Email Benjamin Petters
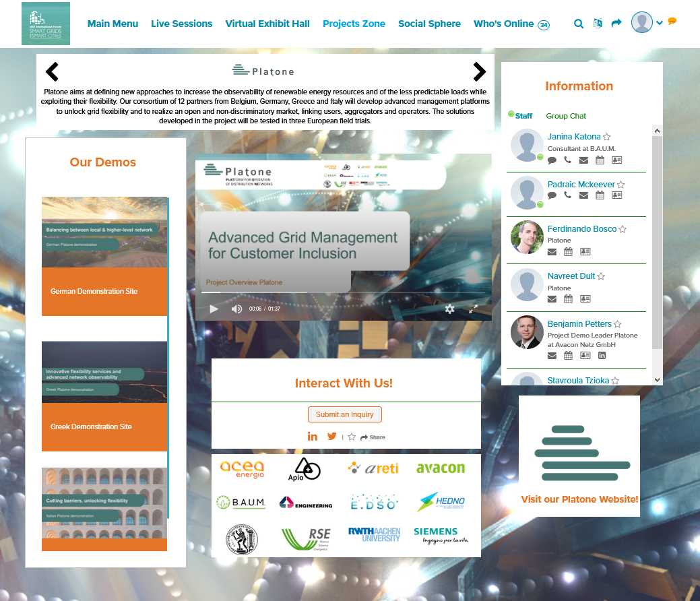700x601 pixels. coord(552,356)
